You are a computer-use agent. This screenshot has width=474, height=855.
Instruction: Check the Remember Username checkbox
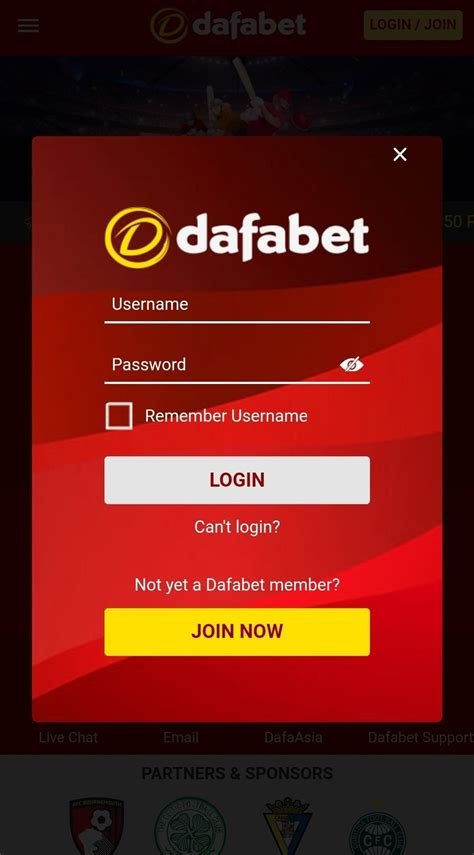click(119, 416)
